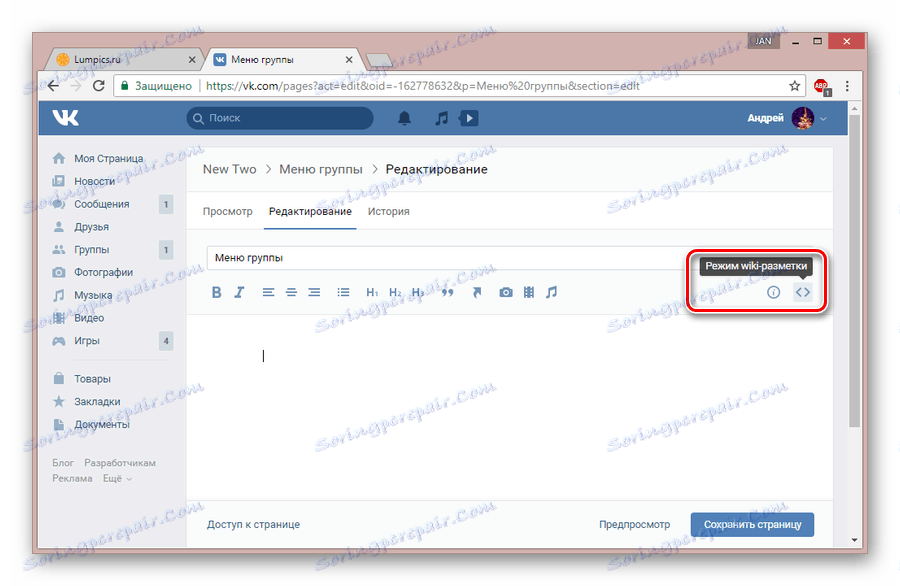Viewport: 900px width, 586px height.
Task: Align text left in the editor toolbar
Action: point(268,292)
